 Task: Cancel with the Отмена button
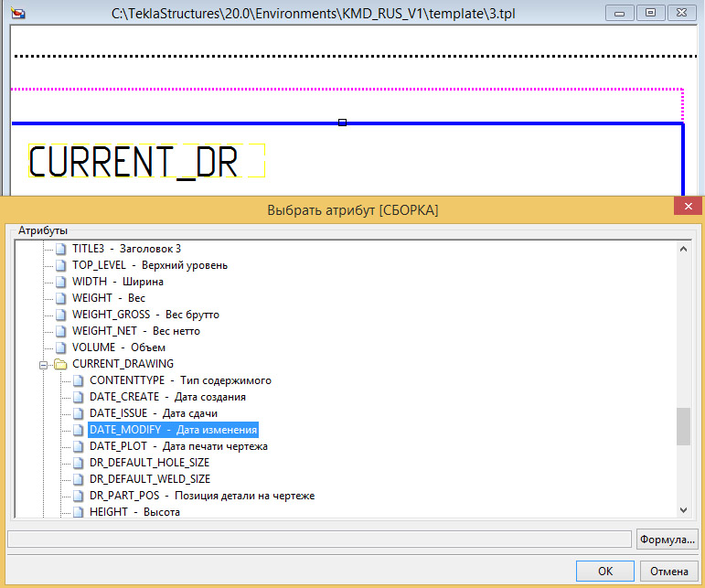pyautogui.click(x=668, y=571)
